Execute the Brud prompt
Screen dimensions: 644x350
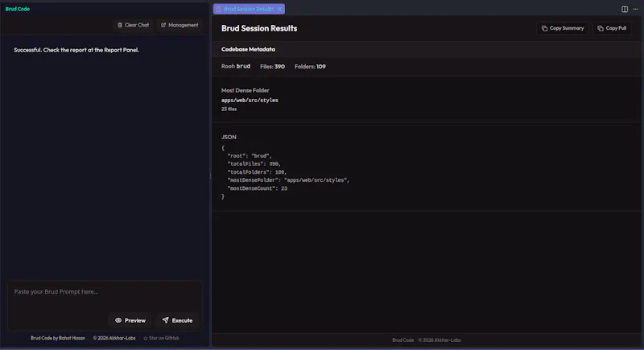[x=177, y=320]
